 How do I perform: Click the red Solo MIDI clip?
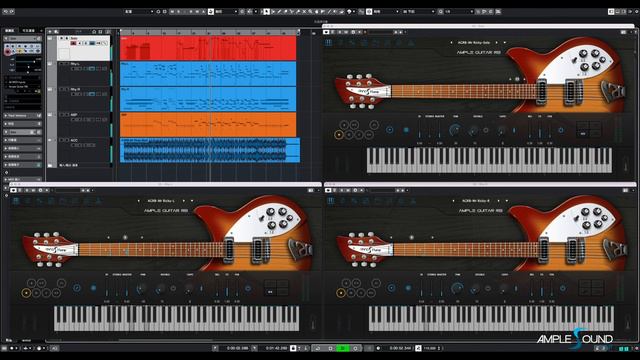tap(208, 48)
